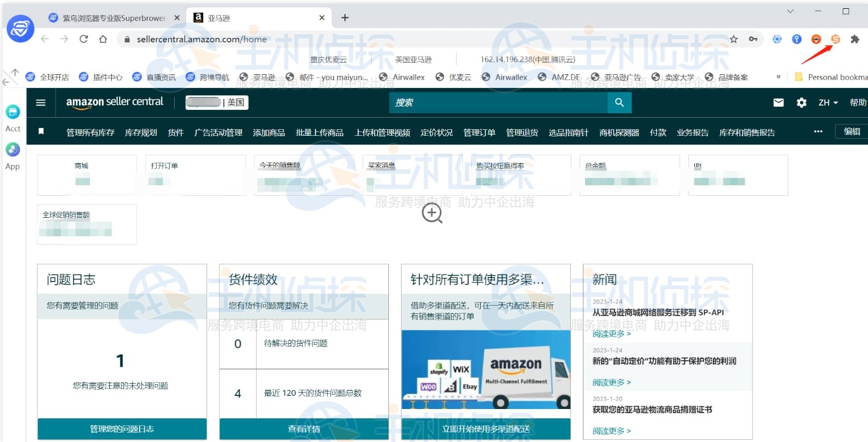Open the 广告活动管理 menu item
The height and width of the screenshot is (442, 868).
point(218,132)
